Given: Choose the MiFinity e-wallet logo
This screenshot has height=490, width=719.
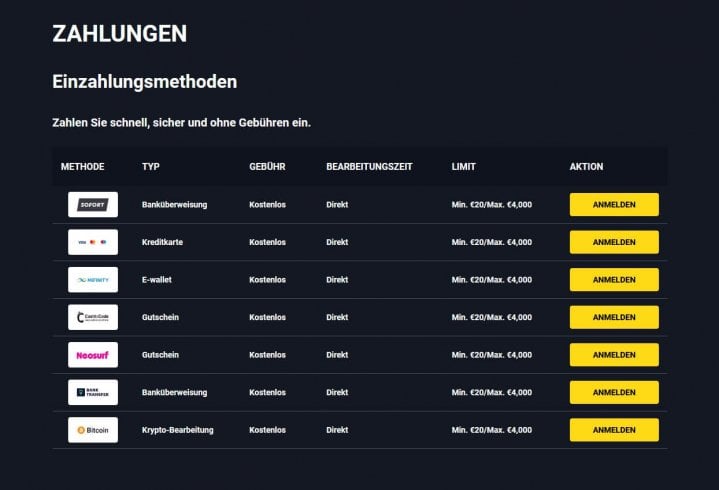Looking at the screenshot, I should coord(93,280).
